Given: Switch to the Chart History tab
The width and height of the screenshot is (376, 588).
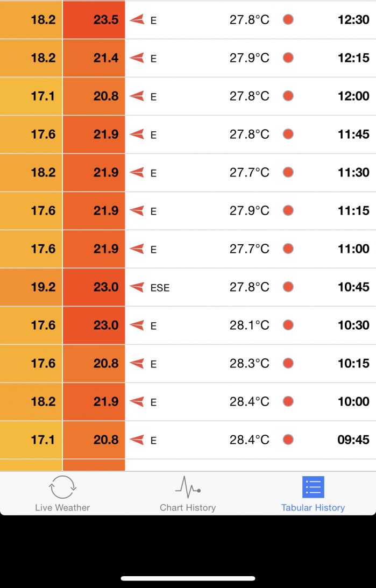Looking at the screenshot, I should coord(188,507).
